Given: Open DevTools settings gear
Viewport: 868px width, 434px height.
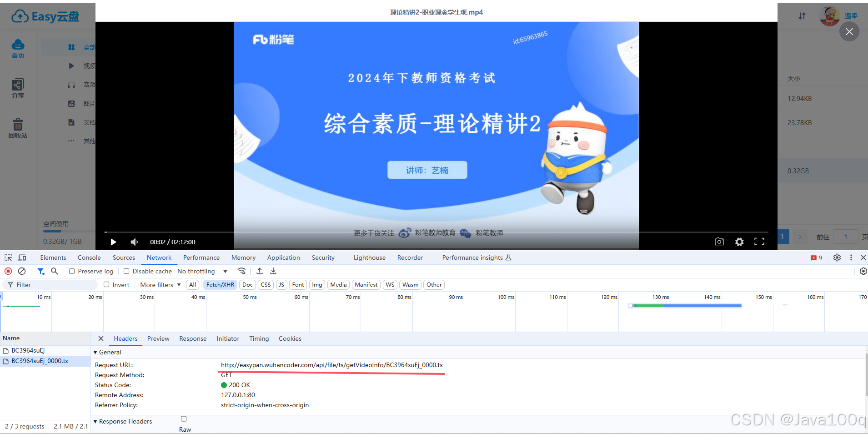Looking at the screenshot, I should coord(837,257).
